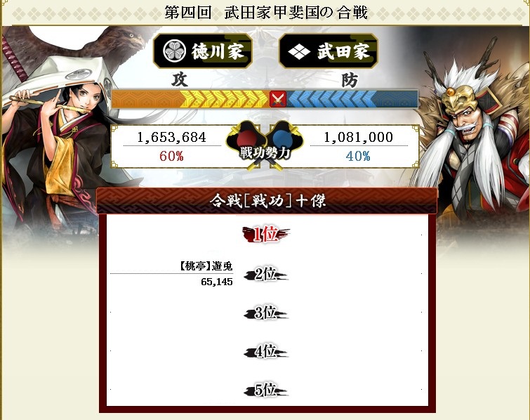The image size is (530, 420).
Task: Select the 2位 rank badge
Action: point(265,274)
